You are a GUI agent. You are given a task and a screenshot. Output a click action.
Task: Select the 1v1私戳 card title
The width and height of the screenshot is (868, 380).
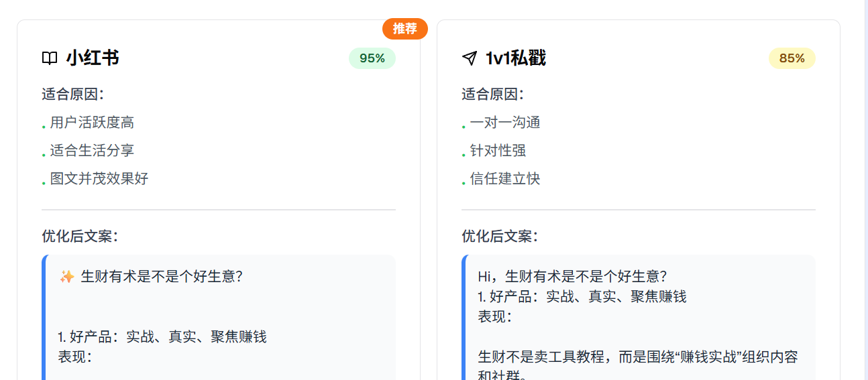click(x=516, y=58)
